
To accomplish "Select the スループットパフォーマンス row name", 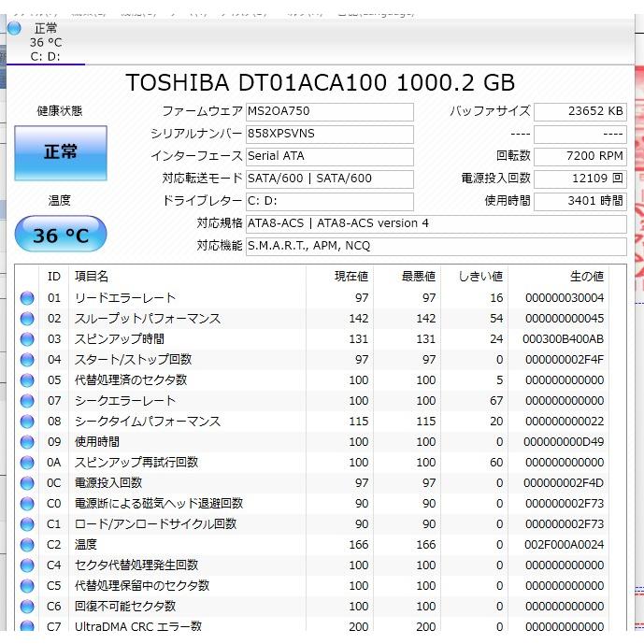I will coord(148,319).
